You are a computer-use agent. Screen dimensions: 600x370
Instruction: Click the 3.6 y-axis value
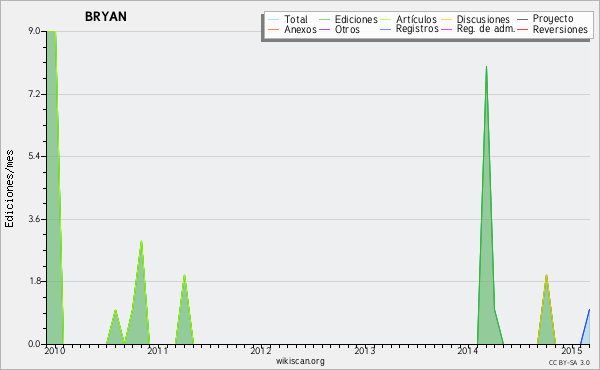pyautogui.click(x=34, y=219)
